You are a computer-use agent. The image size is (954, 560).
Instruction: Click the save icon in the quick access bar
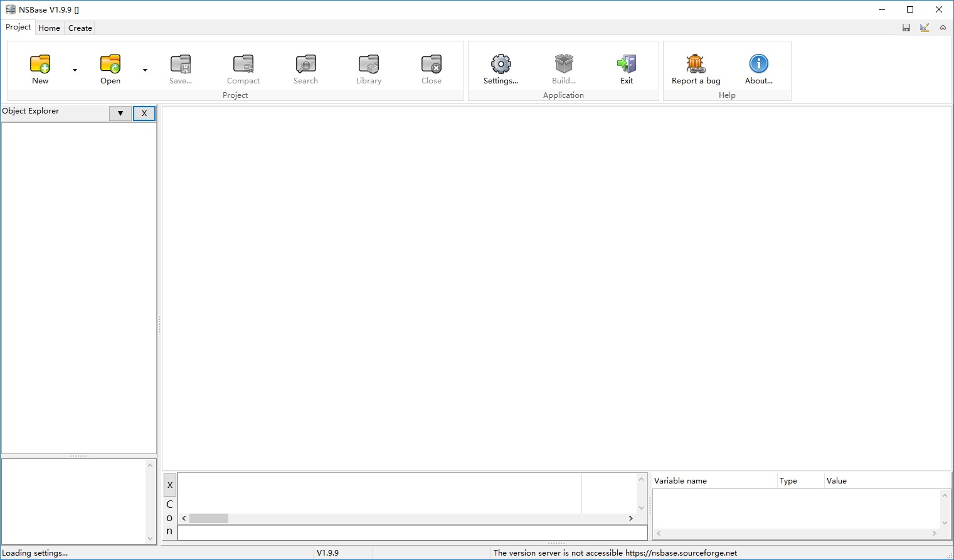click(906, 28)
